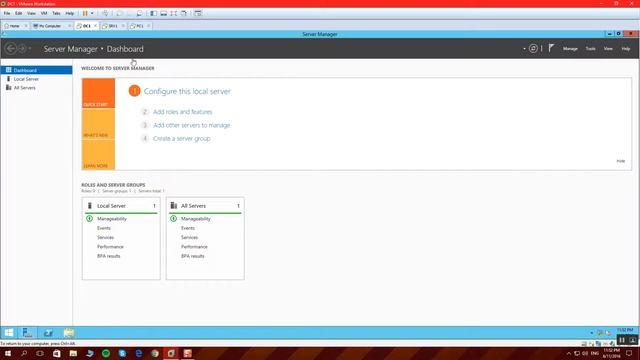Open the Server Manager View menu
The image size is (640, 360).
pos(608,49)
